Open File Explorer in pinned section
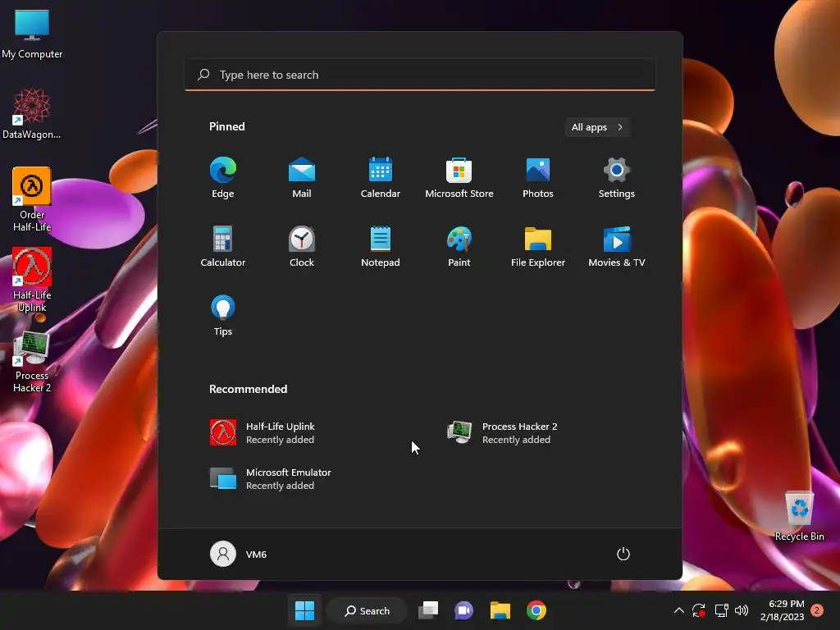 pos(538,246)
